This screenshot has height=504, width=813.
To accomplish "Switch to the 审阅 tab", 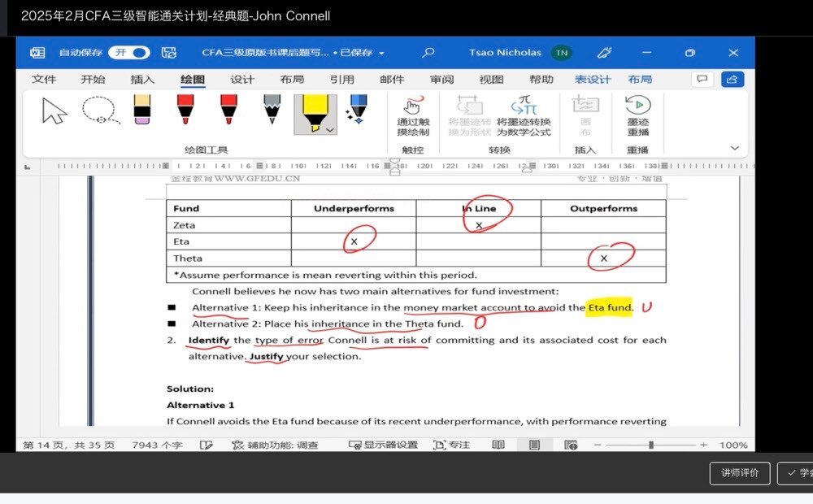I will coord(441,80).
